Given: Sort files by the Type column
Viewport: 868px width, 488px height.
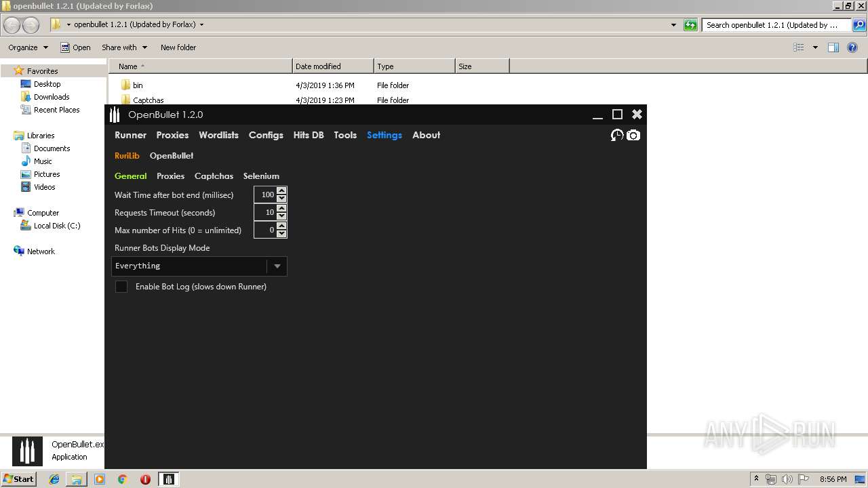Looking at the screenshot, I should coord(414,66).
